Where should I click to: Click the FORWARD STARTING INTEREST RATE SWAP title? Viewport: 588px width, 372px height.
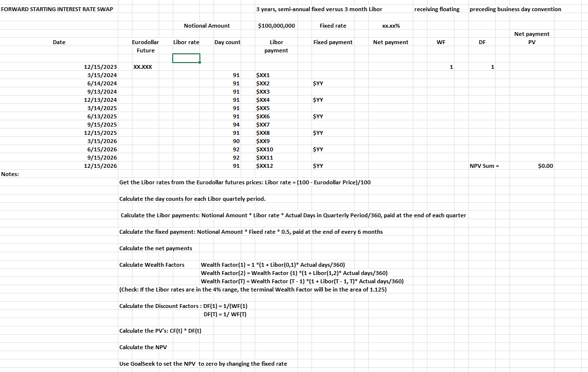[57, 9]
